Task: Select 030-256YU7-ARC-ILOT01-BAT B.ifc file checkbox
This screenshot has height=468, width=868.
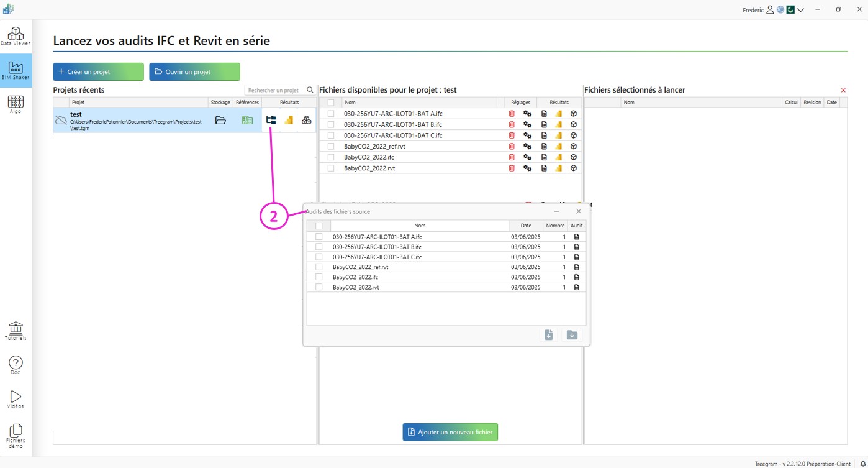Action: tap(330, 124)
